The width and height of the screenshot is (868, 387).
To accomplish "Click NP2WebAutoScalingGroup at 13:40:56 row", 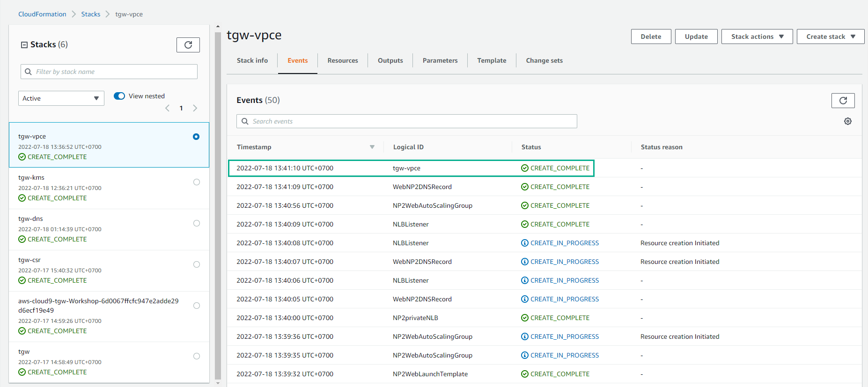I will pyautogui.click(x=432, y=205).
